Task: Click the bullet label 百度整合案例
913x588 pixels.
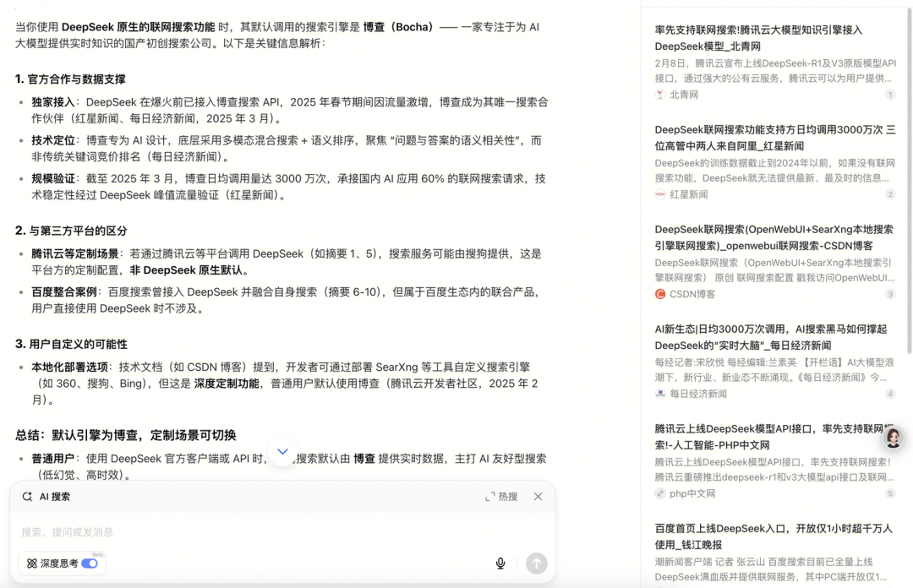Action: coord(64,291)
